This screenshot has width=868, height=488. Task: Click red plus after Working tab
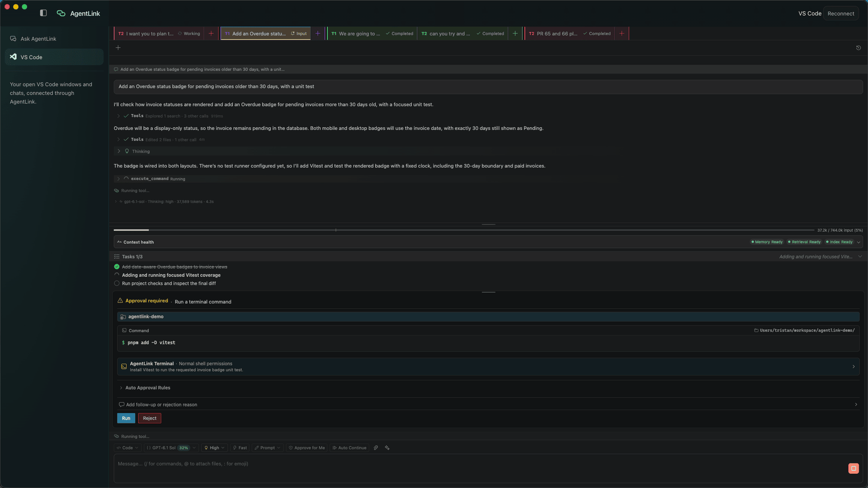pos(211,34)
